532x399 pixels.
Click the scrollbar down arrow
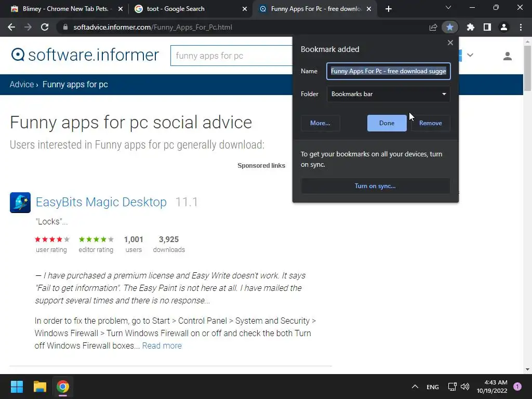[x=527, y=369]
